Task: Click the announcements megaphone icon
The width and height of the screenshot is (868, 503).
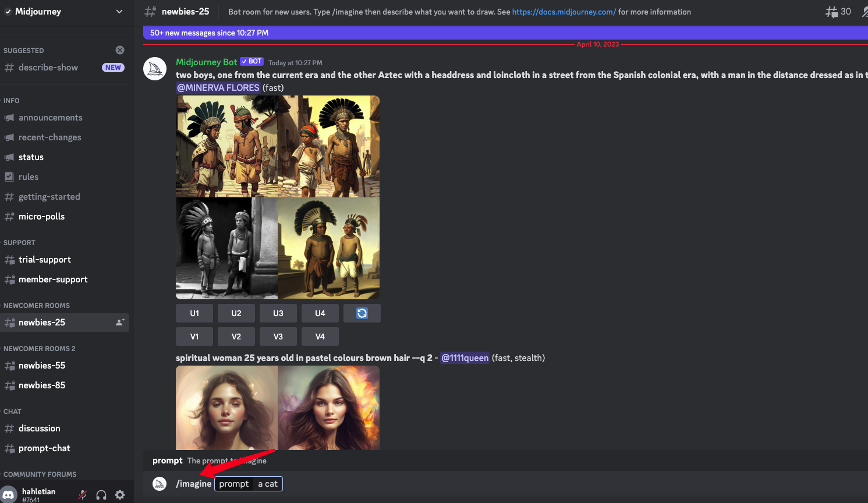Action: (9, 118)
